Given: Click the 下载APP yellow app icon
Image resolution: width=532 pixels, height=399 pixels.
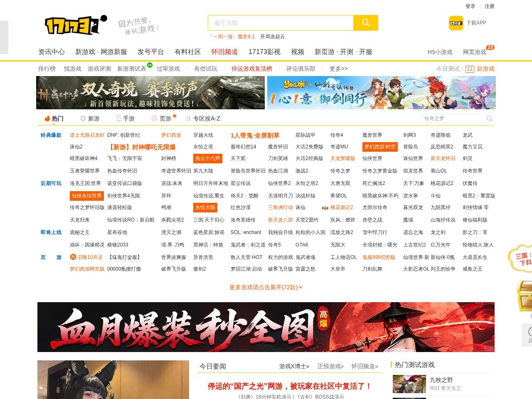Looking at the screenshot, I should 456,23.
